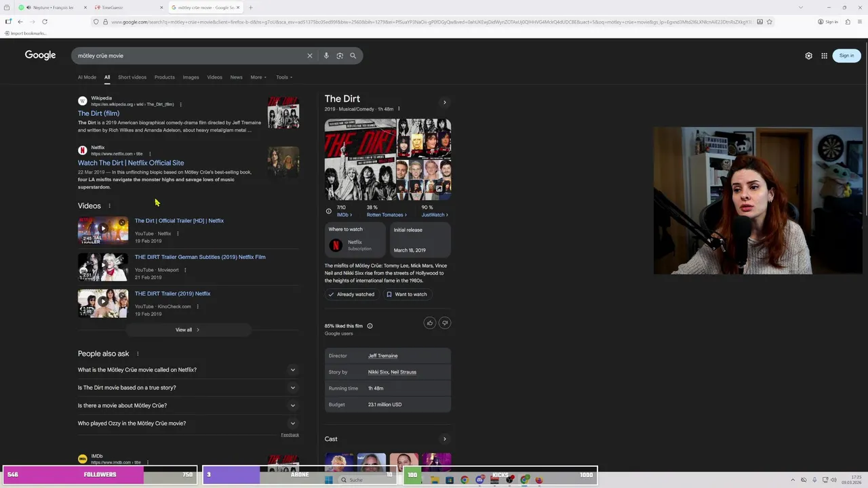Reload the page in Firefox
The height and width of the screenshot is (488, 868).
pyautogui.click(x=45, y=22)
